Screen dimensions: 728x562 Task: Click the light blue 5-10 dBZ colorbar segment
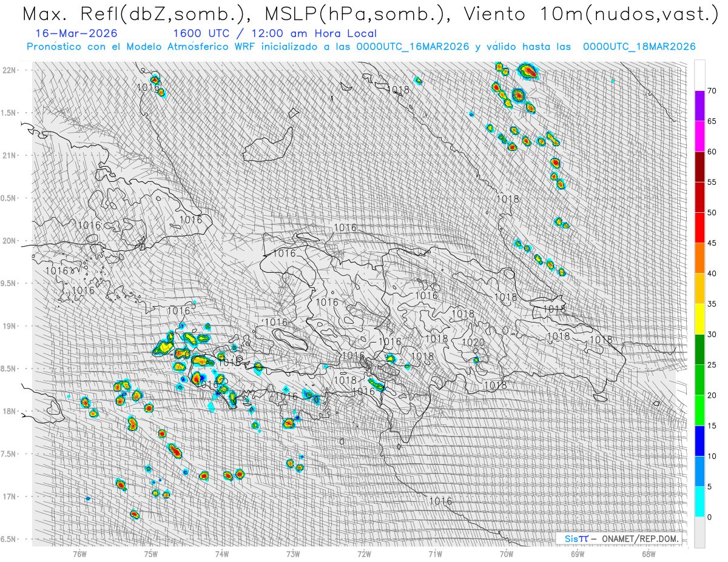pyautogui.click(x=699, y=471)
